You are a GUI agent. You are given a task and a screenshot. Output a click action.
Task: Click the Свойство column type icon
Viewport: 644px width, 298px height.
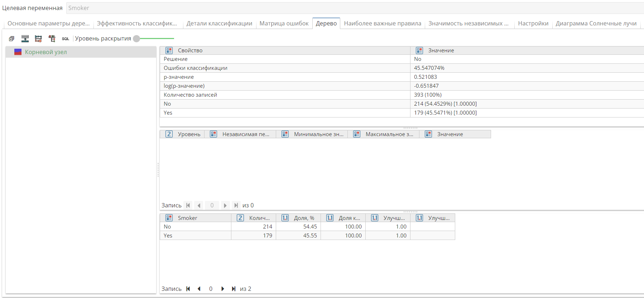pos(169,51)
